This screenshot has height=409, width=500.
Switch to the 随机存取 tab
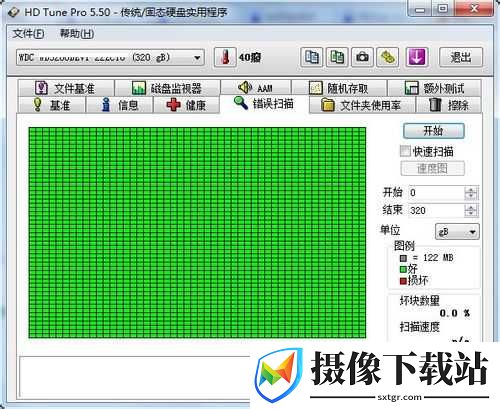pyautogui.click(x=339, y=88)
